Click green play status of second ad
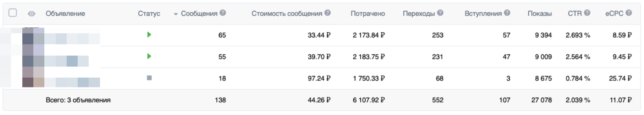 point(149,56)
